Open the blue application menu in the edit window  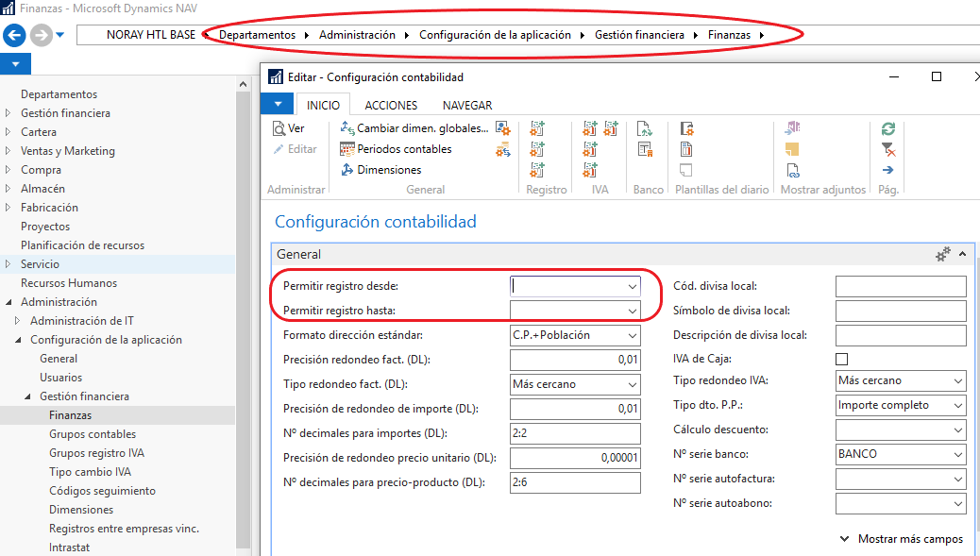click(x=279, y=105)
